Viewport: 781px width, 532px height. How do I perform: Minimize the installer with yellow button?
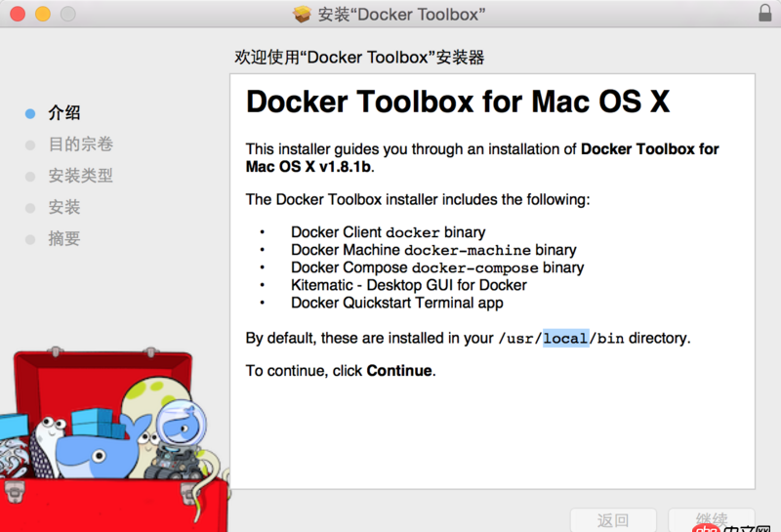[43, 14]
